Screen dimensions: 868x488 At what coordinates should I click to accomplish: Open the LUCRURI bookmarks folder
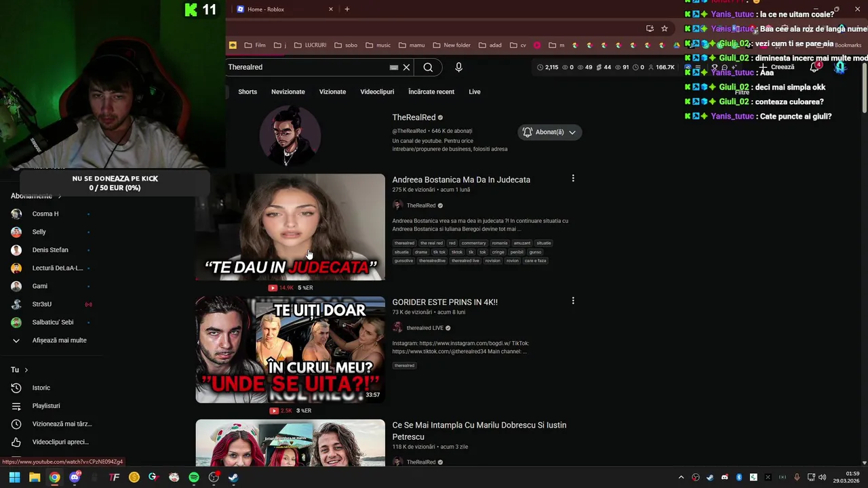click(311, 45)
